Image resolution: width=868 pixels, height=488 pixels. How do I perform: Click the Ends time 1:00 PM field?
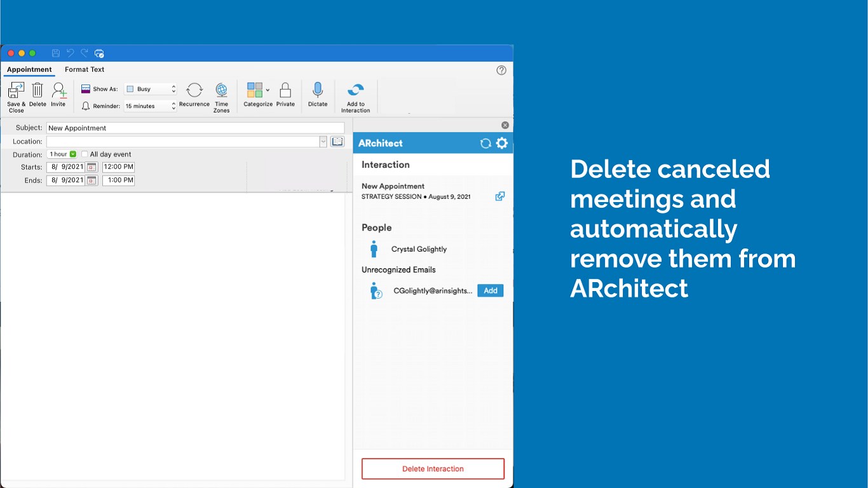point(118,180)
